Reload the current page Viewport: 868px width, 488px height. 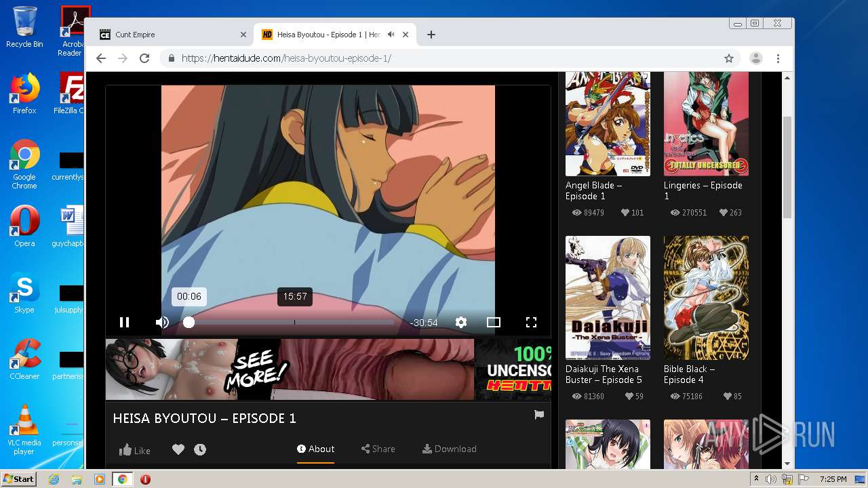click(x=144, y=58)
